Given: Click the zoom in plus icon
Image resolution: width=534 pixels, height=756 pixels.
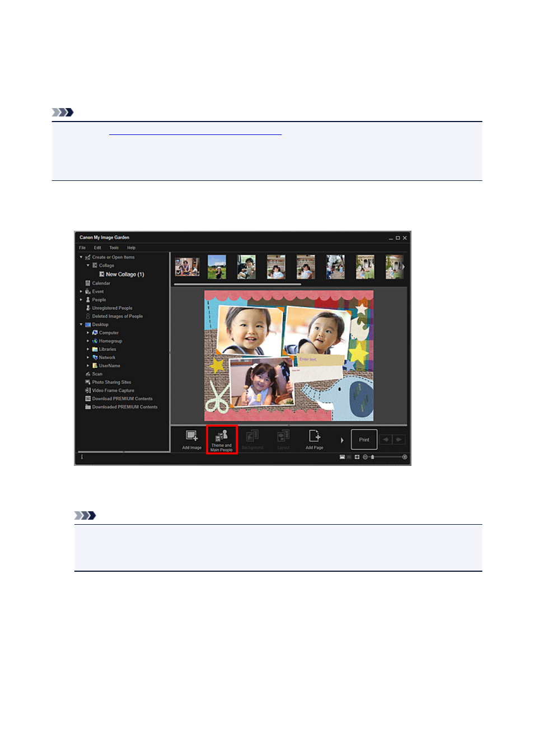Looking at the screenshot, I should click(x=405, y=457).
